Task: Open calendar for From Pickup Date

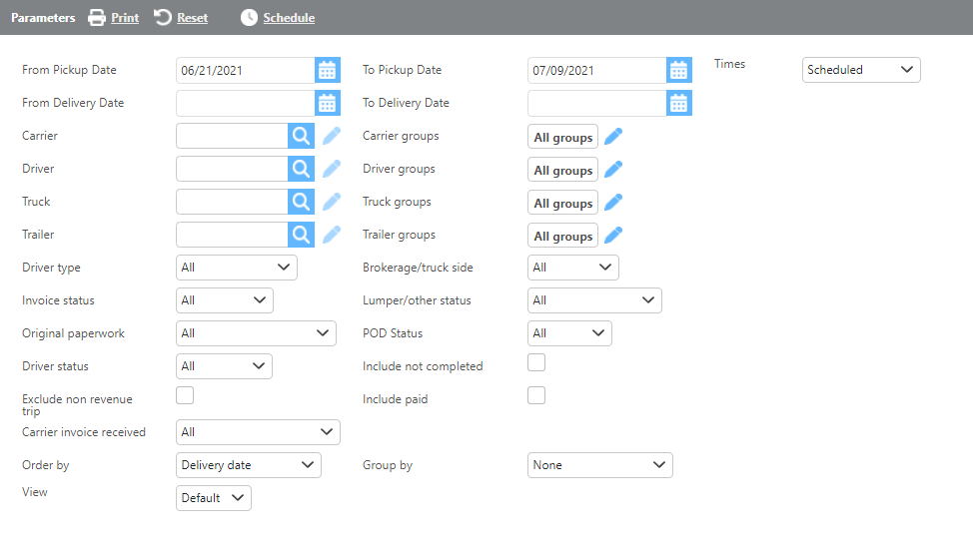Action: pos(328,70)
